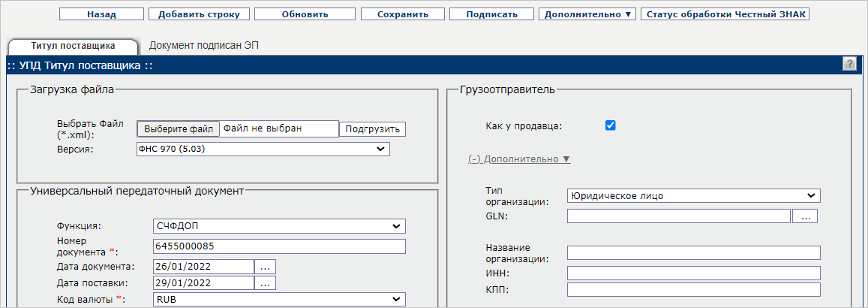Click the GLN lookup ellipsis button
Screen dimensions: 868x308
805,216
